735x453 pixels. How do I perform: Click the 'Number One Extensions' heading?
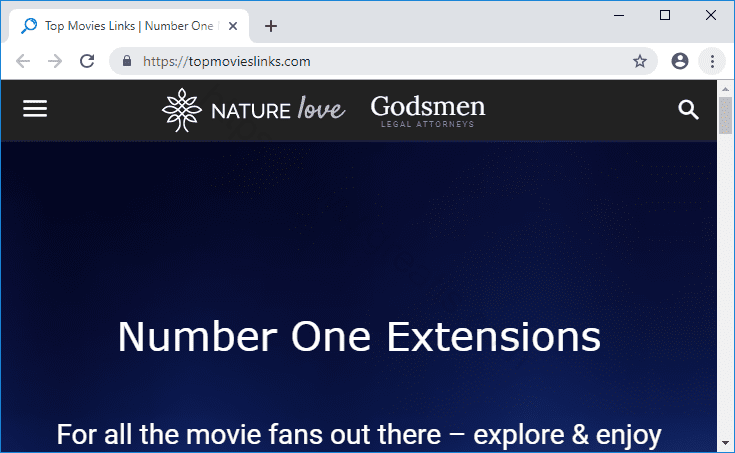pyautogui.click(x=359, y=337)
